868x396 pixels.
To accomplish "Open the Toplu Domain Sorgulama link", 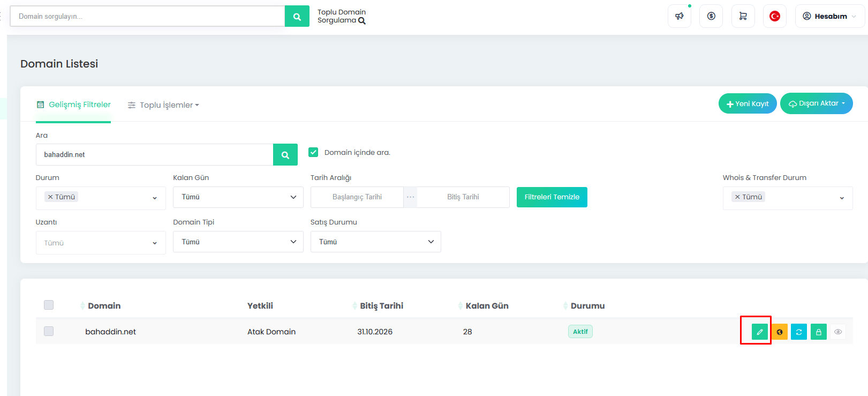I will click(x=342, y=16).
